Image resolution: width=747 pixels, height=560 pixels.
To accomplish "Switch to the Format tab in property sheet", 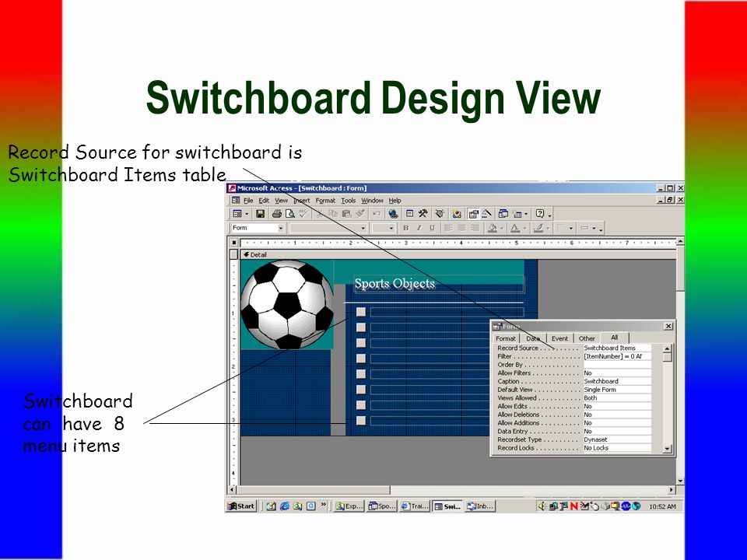I will tap(506, 338).
